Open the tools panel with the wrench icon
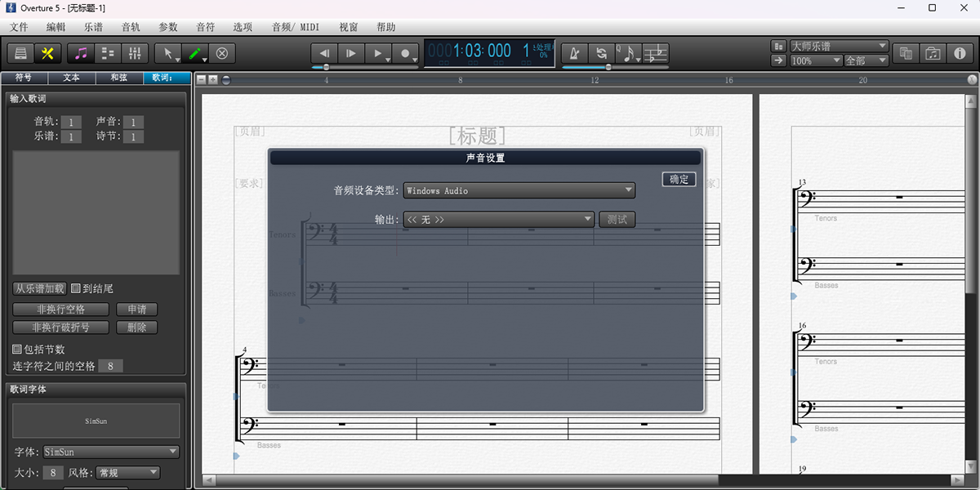This screenshot has height=490, width=980. point(48,53)
